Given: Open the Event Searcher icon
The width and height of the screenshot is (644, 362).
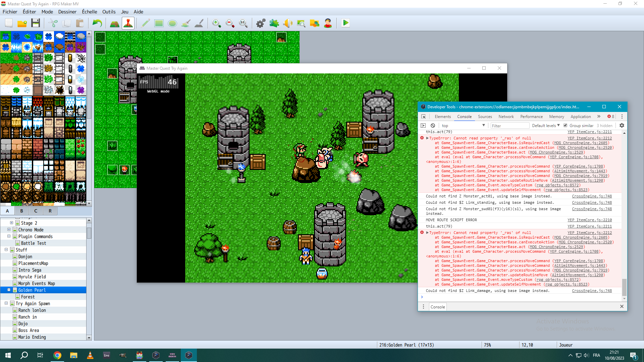Looking at the screenshot, I should [301, 23].
